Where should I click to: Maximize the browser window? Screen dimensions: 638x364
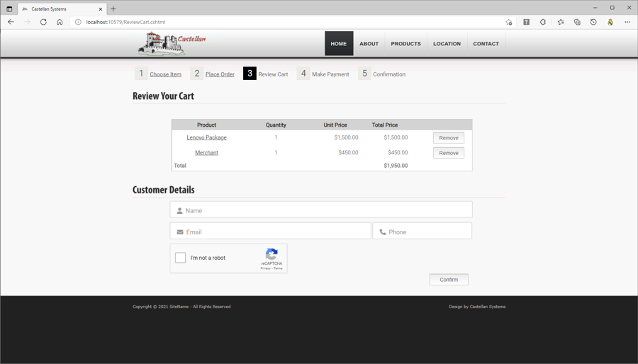coord(612,8)
